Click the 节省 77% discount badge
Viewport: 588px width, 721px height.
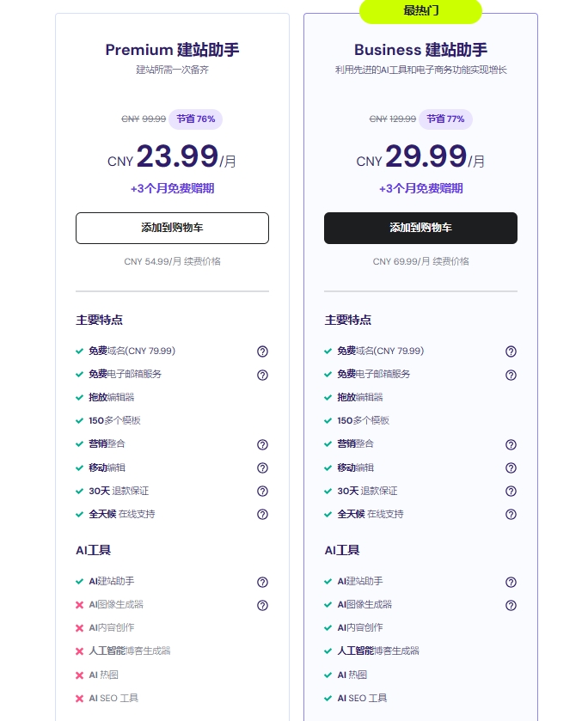pos(444,119)
